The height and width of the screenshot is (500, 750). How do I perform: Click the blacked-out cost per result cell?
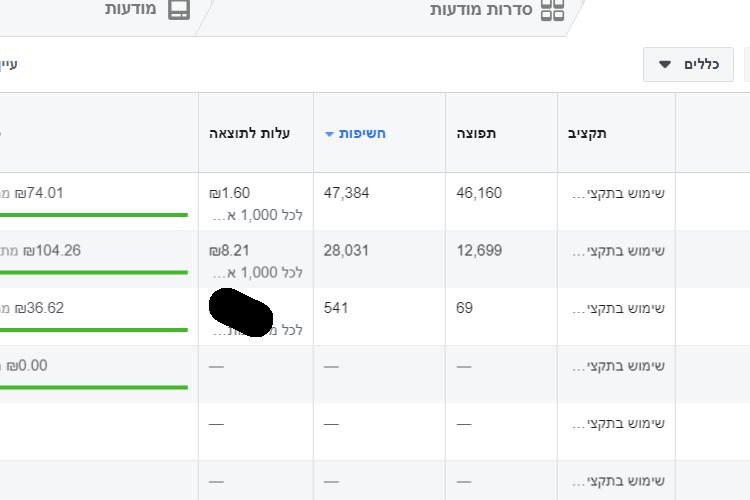(x=241, y=313)
